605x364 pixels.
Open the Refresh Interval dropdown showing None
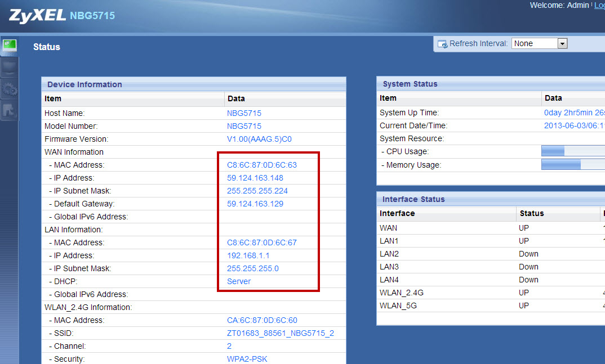(540, 43)
